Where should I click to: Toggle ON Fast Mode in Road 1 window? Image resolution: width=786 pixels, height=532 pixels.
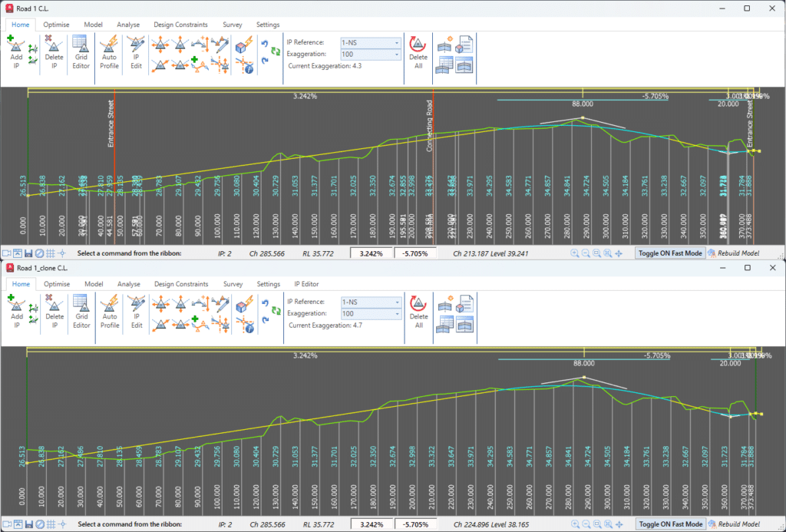coord(670,253)
